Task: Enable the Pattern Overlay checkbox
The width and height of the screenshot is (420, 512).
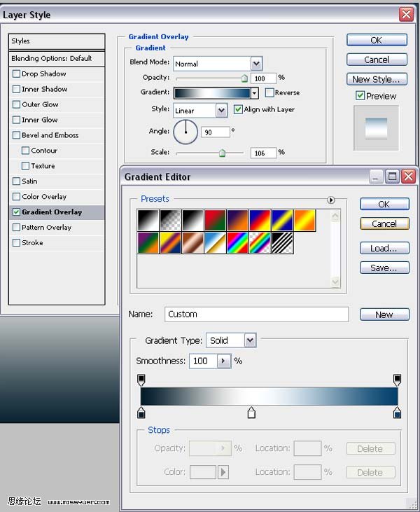Action: [x=16, y=227]
